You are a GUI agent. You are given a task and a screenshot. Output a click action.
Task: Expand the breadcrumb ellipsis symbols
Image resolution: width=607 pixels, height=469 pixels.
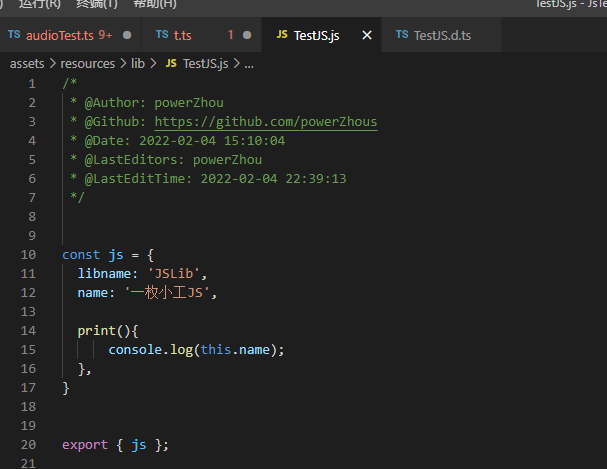tap(249, 65)
